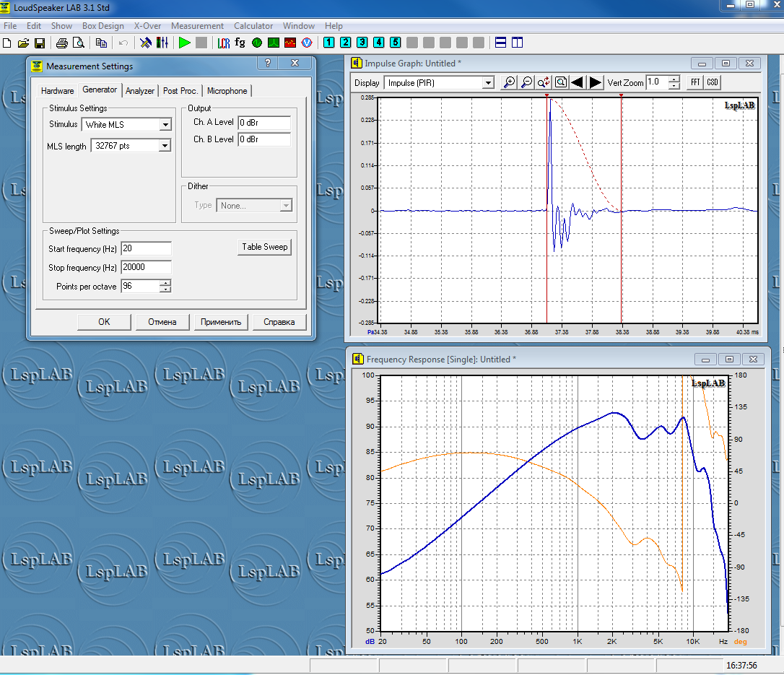Viewport: 784px width, 675px height.
Task: Shift impulse graph right with black arrow
Action: pos(595,82)
